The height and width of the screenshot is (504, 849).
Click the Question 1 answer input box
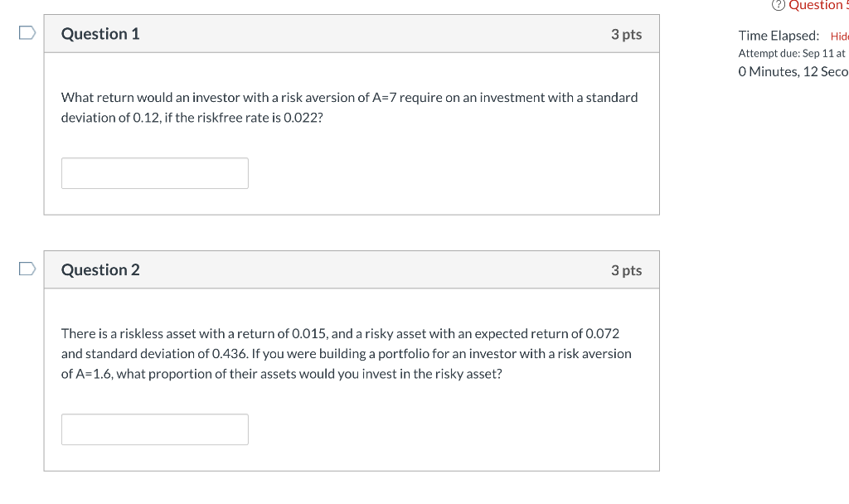[154, 172]
